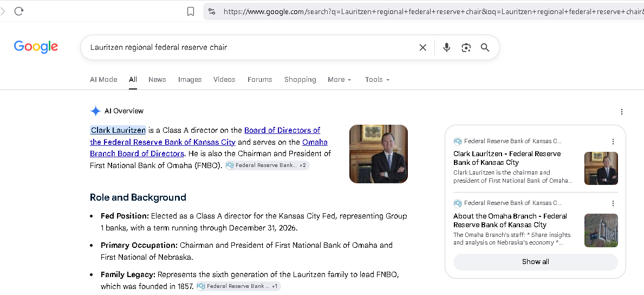
Task: Open AI Overview three-dot options menu
Action: tap(622, 112)
